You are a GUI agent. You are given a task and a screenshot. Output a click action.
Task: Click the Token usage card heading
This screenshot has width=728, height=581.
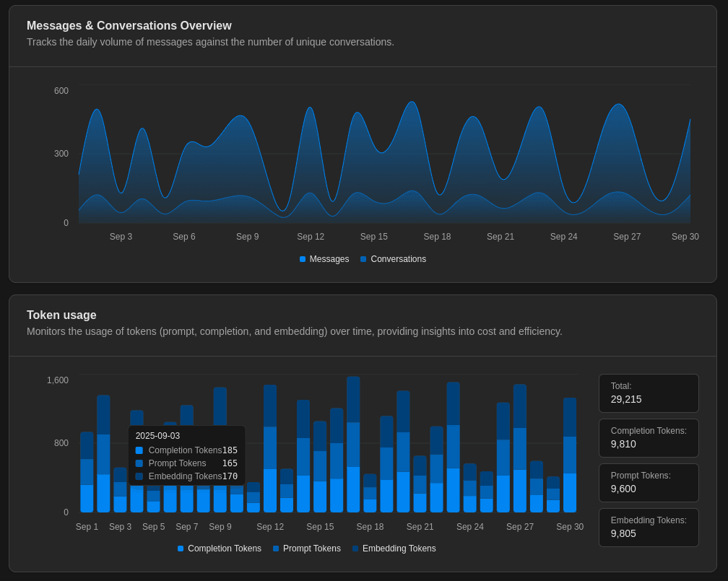tap(61, 315)
